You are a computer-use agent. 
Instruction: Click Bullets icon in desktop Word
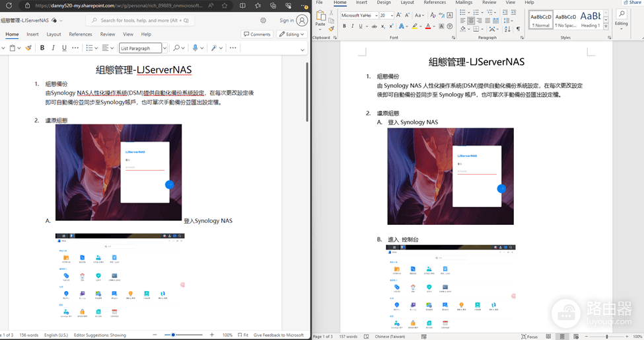point(463,13)
